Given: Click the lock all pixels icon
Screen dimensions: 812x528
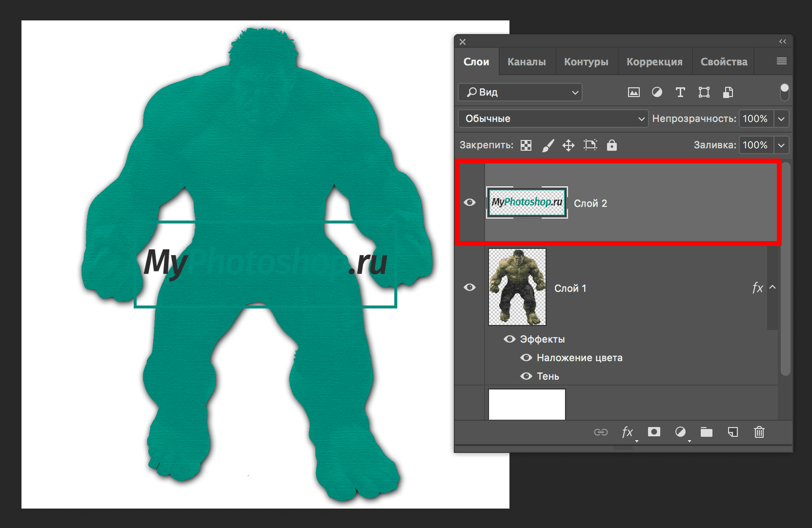Looking at the screenshot, I should tap(612, 145).
